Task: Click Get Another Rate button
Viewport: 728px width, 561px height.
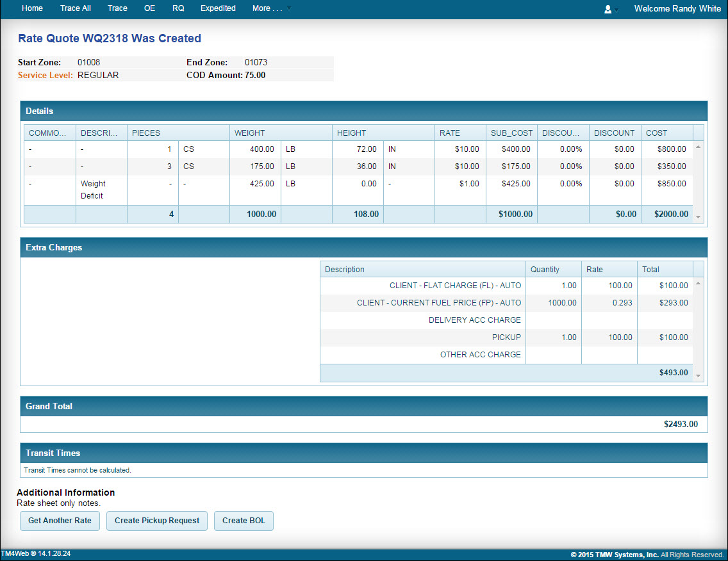Action: [x=60, y=521]
